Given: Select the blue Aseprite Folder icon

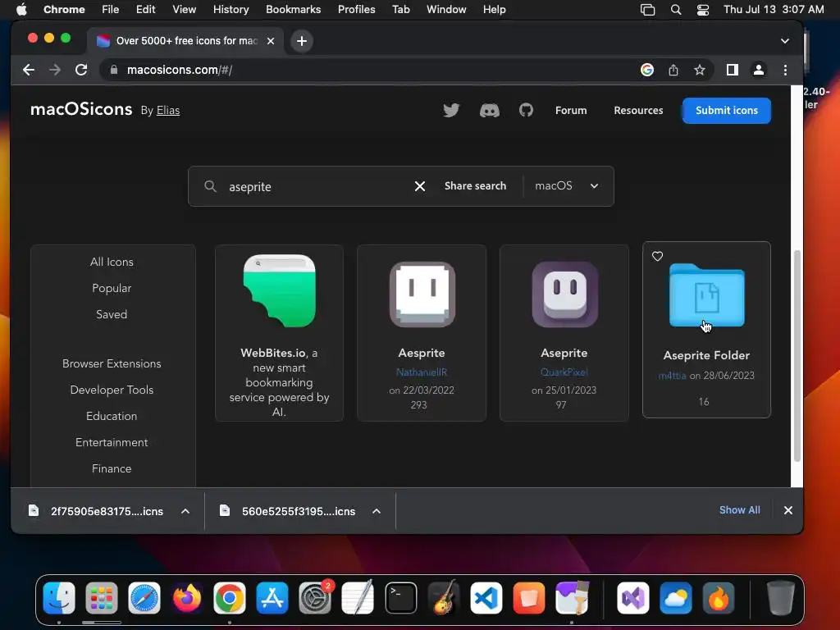Looking at the screenshot, I should point(706,295).
